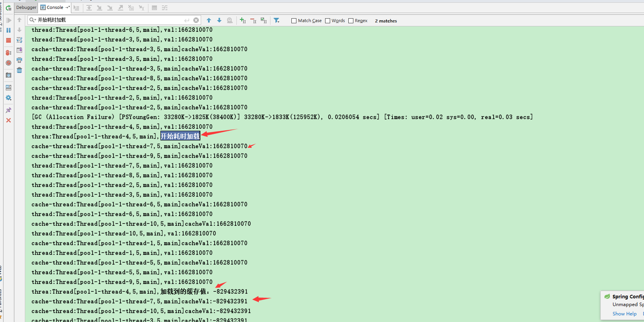The width and height of the screenshot is (644, 322).
Task: Add selection for next occurrence
Action: tap(243, 20)
